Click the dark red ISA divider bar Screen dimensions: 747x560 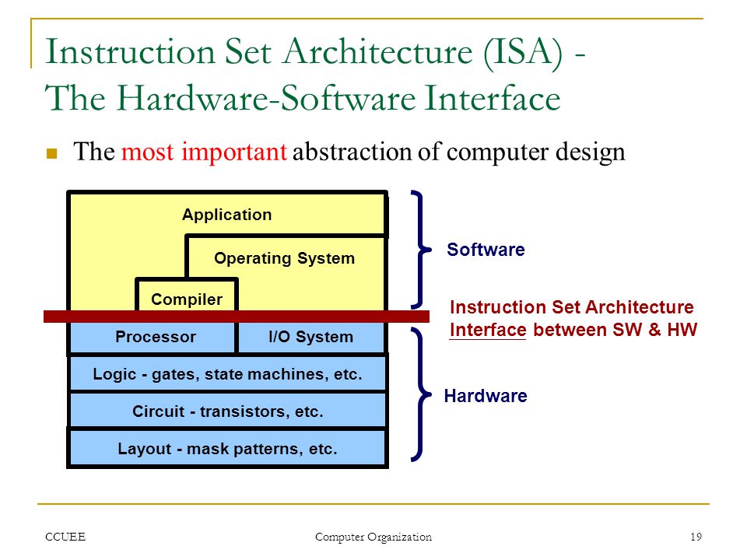(237, 317)
